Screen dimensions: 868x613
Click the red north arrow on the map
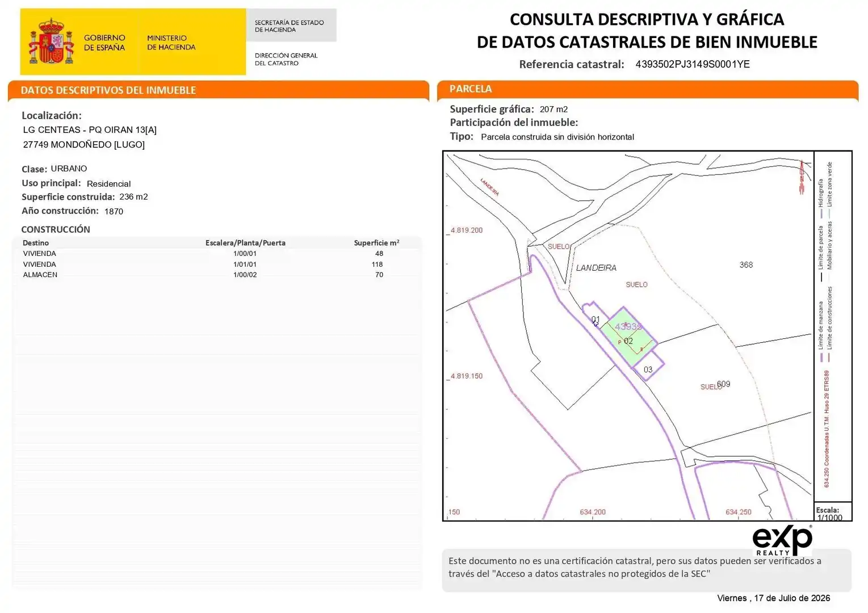tap(802, 177)
